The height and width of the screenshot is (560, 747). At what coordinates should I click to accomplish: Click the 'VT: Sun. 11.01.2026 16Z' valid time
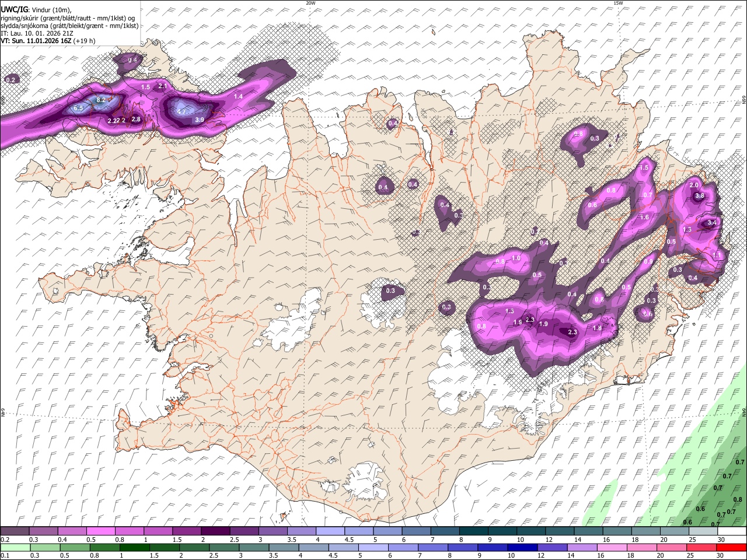pyautogui.click(x=36, y=41)
